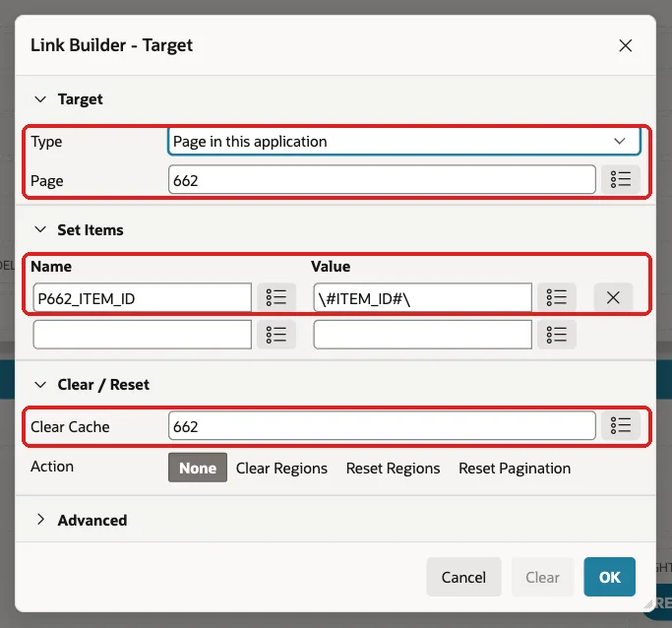
Task: Close the Link Builder dialog
Action: (626, 45)
